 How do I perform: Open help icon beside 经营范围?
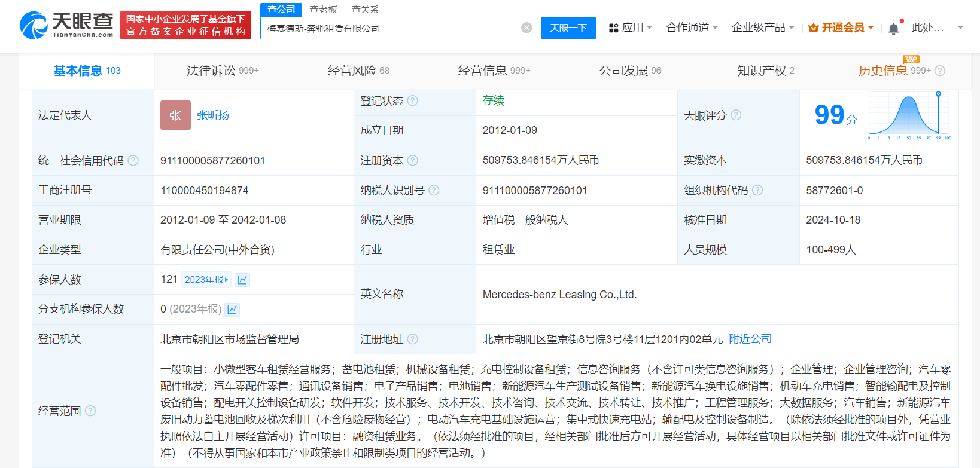click(x=90, y=411)
